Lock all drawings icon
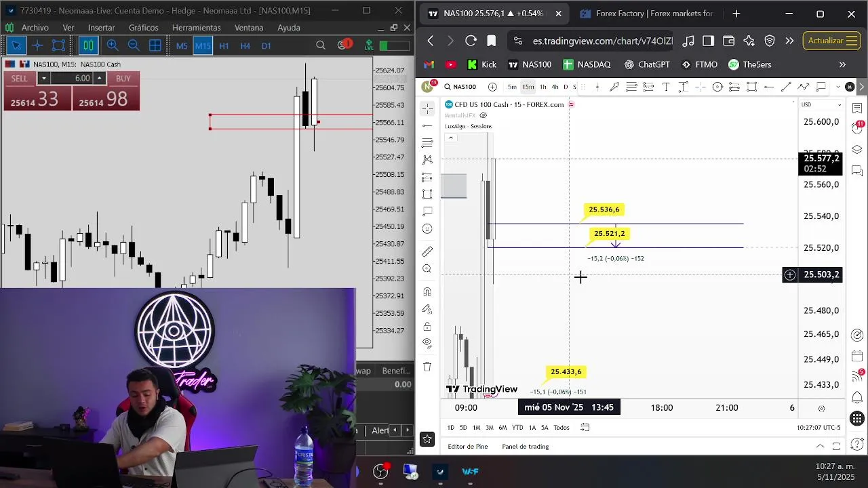The height and width of the screenshot is (488, 868). pos(427,326)
